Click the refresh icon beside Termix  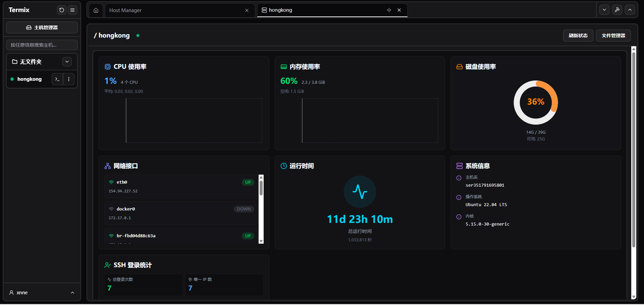(x=61, y=10)
